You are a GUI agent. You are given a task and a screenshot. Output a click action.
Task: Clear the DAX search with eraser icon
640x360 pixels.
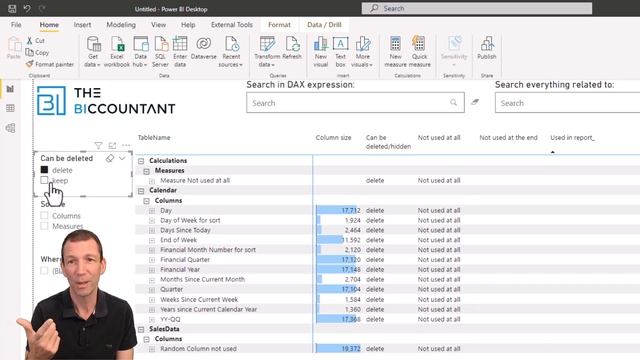point(475,102)
